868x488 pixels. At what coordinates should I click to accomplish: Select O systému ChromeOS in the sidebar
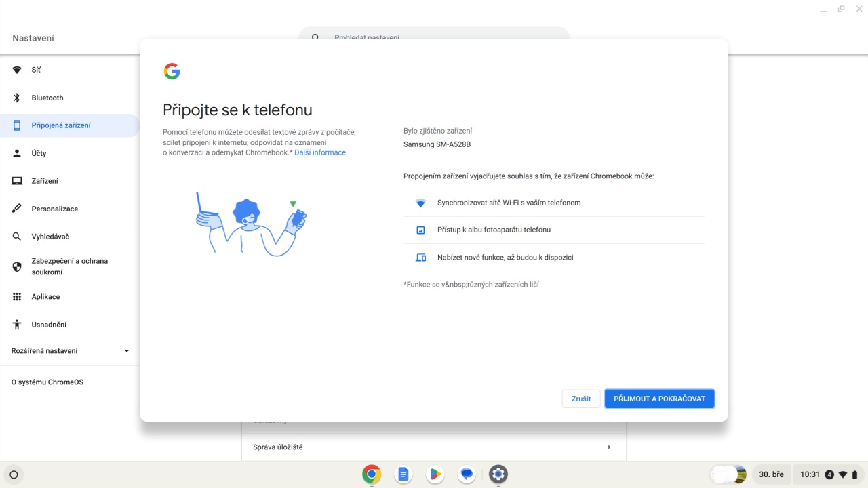pos(47,382)
